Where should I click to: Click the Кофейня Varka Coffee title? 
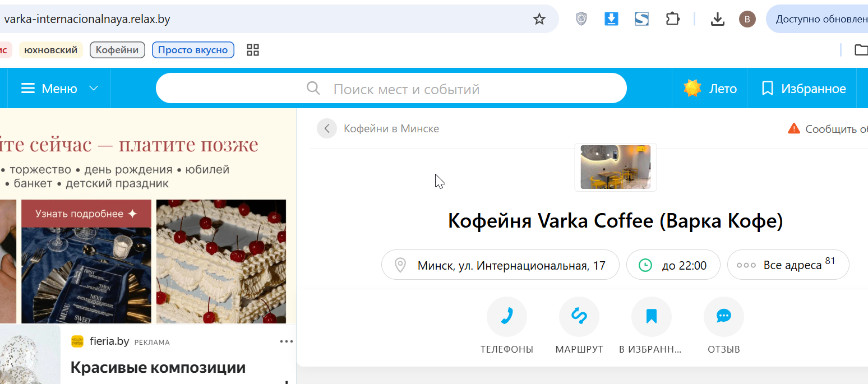pyautogui.click(x=615, y=221)
